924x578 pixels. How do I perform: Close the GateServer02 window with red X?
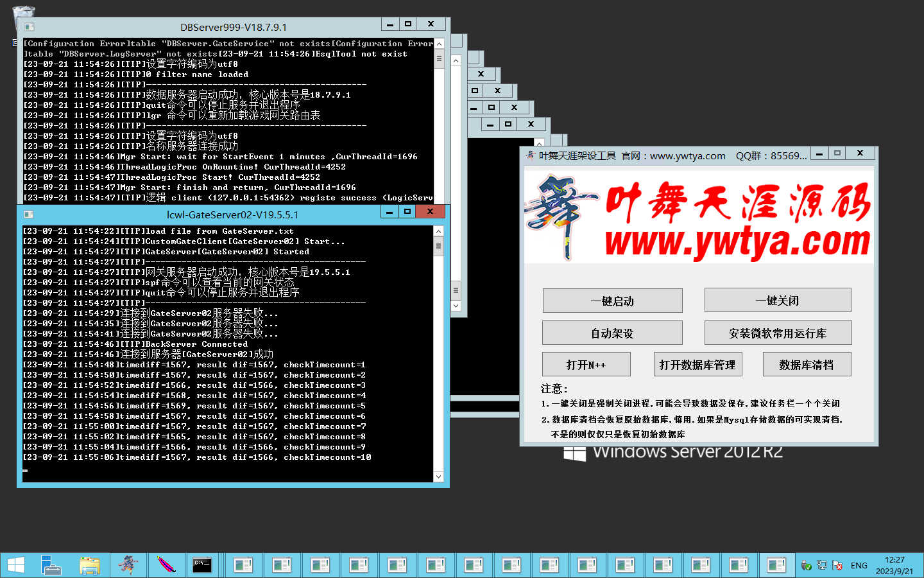(x=430, y=212)
